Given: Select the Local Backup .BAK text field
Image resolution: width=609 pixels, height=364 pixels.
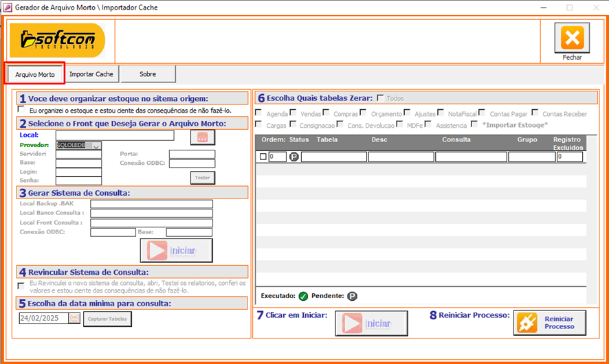Looking at the screenshot, I should click(x=151, y=204).
